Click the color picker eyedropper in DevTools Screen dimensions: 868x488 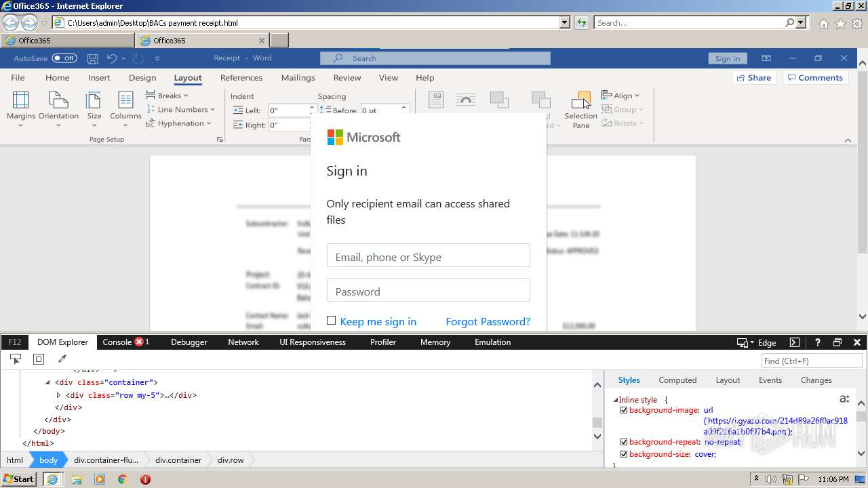pyautogui.click(x=62, y=359)
